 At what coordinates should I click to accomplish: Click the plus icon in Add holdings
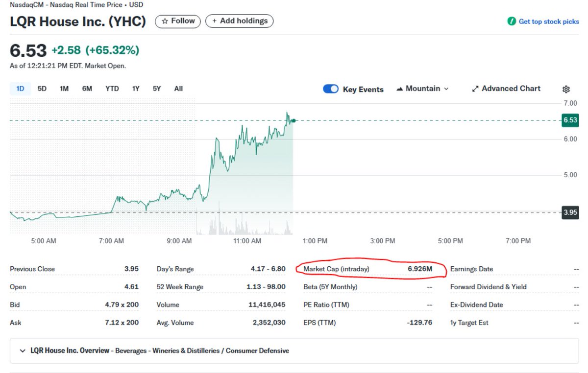214,21
